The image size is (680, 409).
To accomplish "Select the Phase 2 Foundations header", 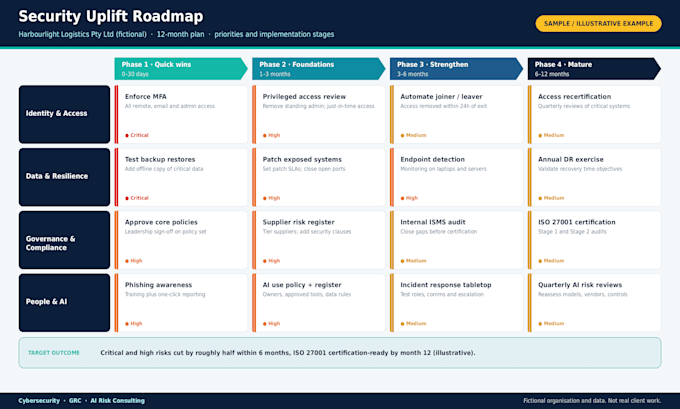I will click(x=319, y=69).
